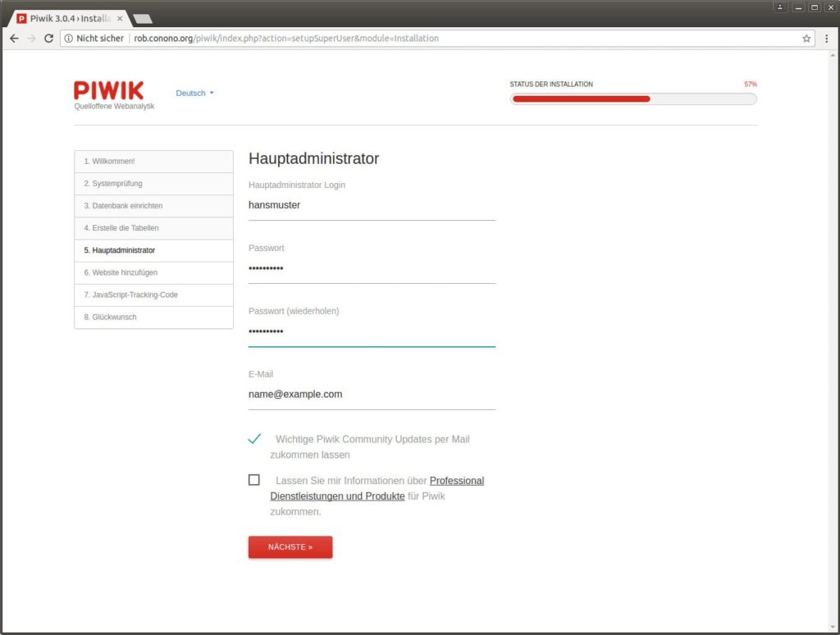Select step 2. Systemprüfung
Image resolution: width=840 pixels, height=635 pixels.
click(153, 184)
